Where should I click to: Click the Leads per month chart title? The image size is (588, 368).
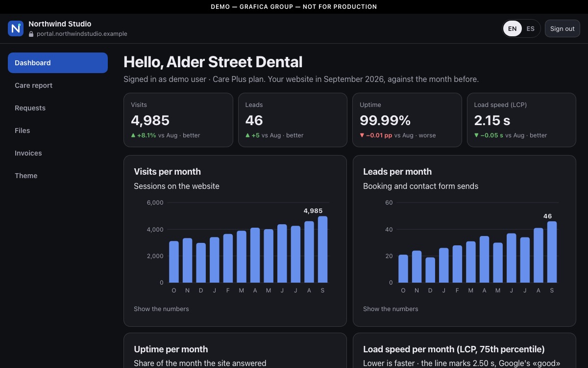(397, 172)
